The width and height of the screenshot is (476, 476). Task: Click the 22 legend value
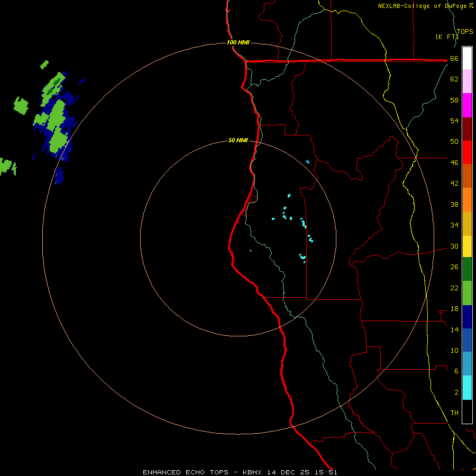point(454,288)
